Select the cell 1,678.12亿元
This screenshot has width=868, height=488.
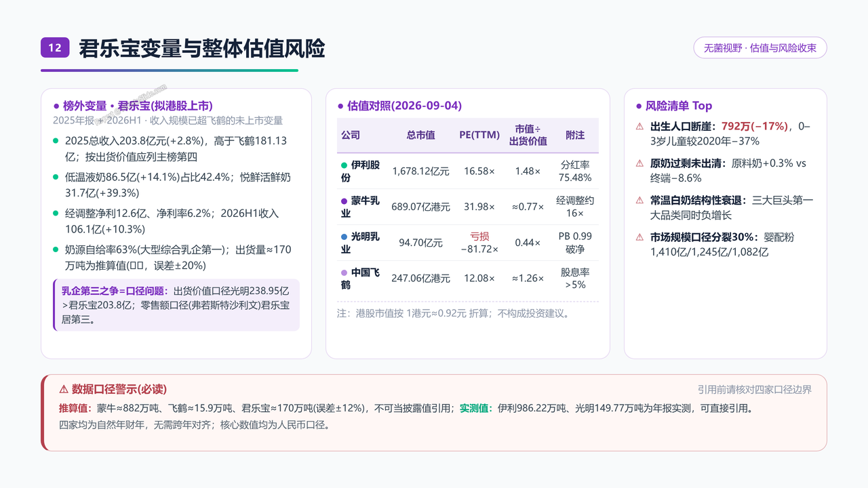point(420,171)
